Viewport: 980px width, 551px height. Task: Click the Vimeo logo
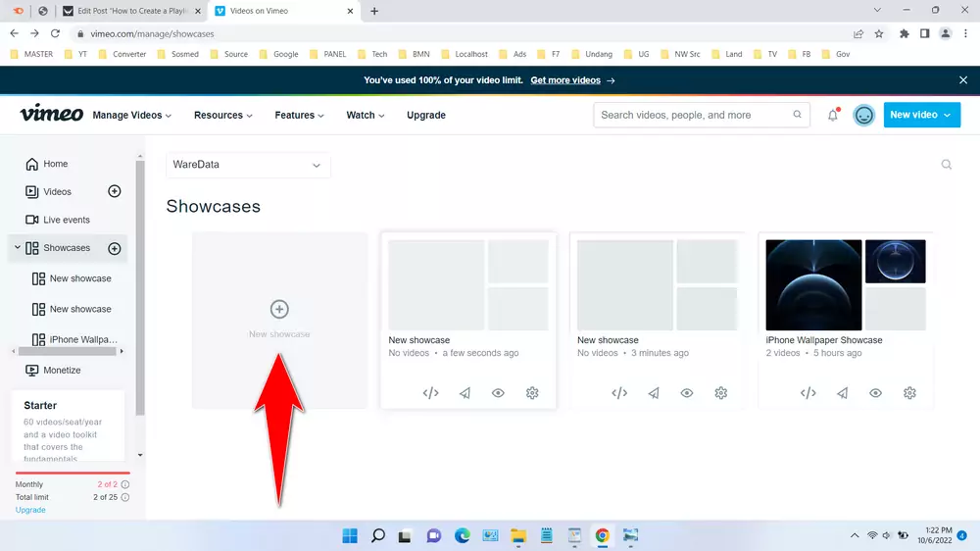coord(51,114)
